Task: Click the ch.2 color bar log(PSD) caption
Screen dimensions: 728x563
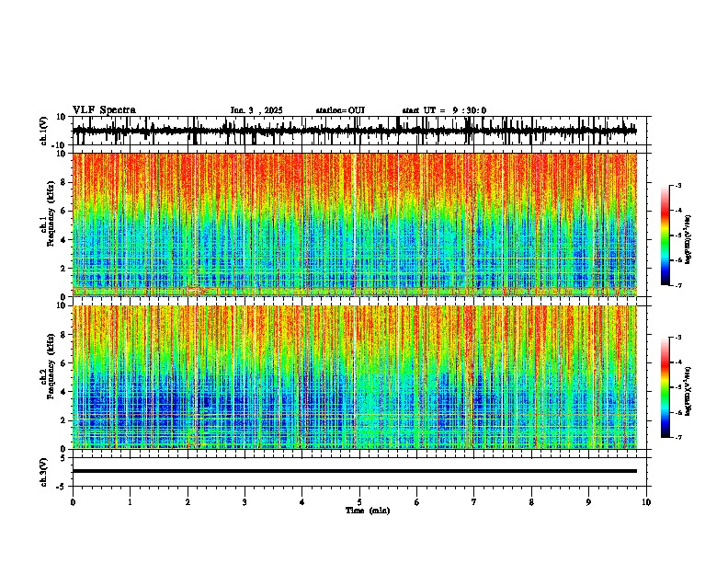Action: pos(688,391)
